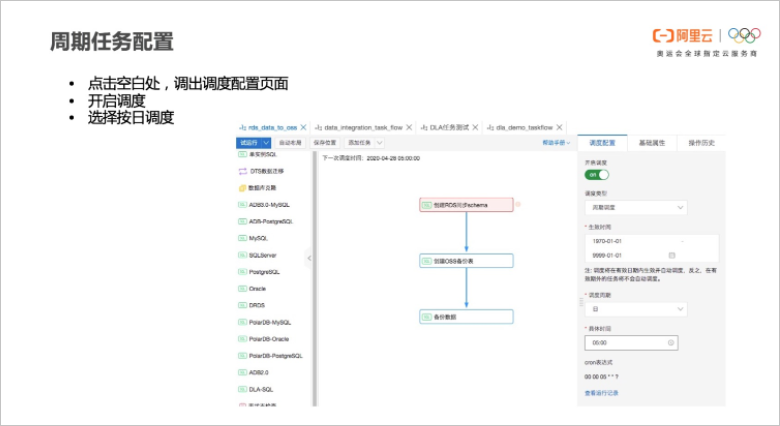Image resolution: width=780 pixels, height=426 pixels.
Task: Select the 数据库克隆 yellow icon
Action: coord(242,188)
